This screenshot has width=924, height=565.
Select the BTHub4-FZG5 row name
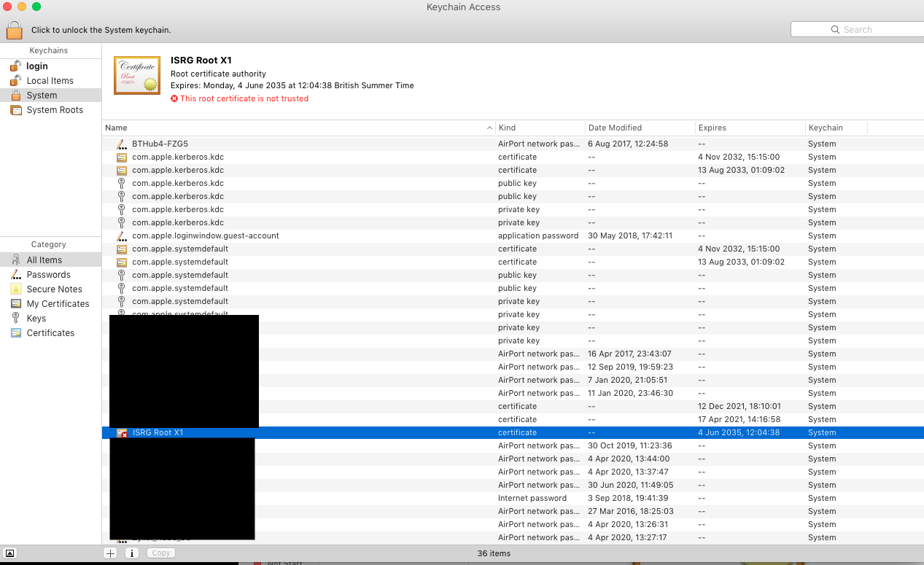point(160,144)
